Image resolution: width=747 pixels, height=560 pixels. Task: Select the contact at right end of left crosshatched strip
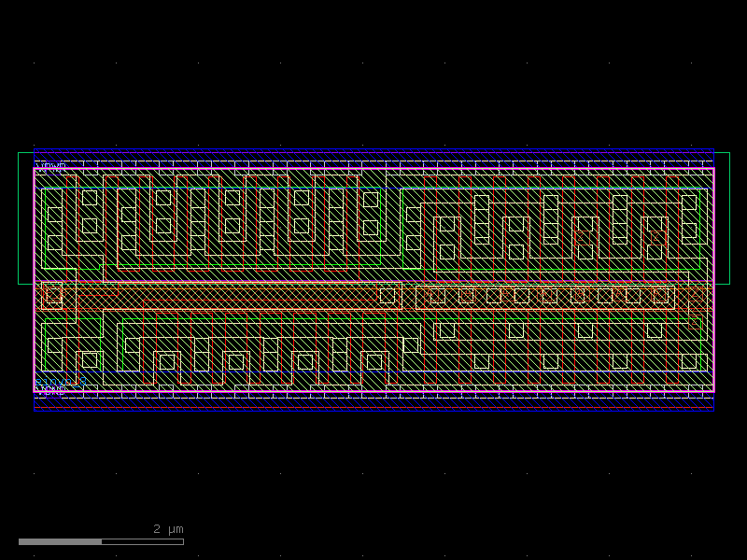pos(388,296)
